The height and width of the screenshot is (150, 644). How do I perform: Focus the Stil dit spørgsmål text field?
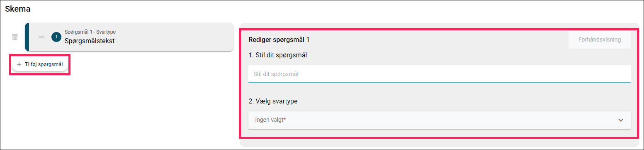click(x=439, y=74)
